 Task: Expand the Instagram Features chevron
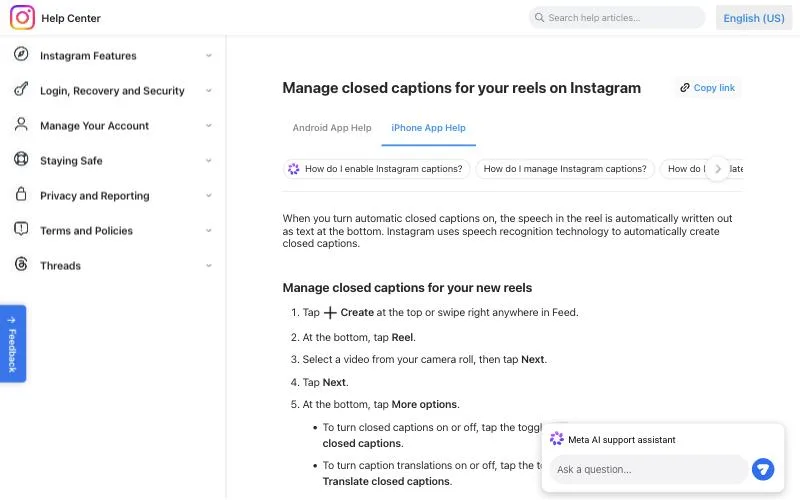[x=209, y=55]
